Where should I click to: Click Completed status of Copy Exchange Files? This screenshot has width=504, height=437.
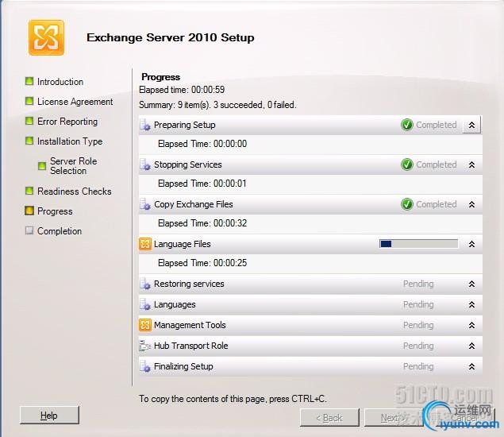click(x=437, y=204)
